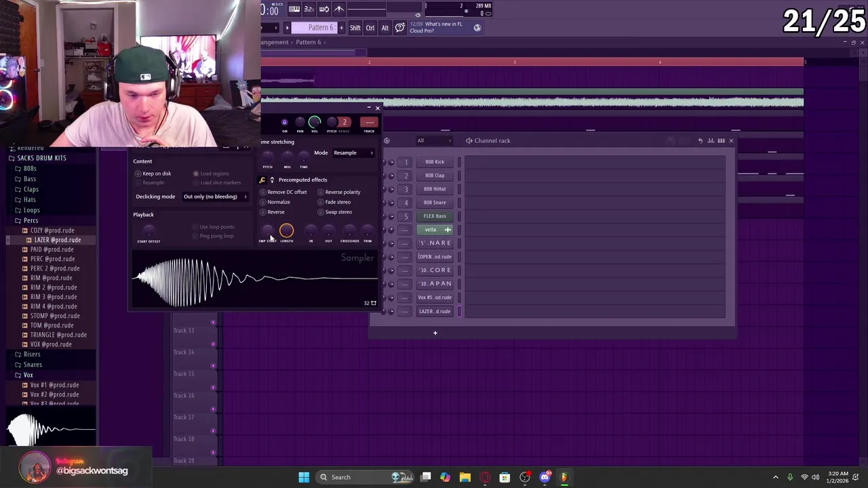This screenshot has height=488, width=868.
Task: Click the Discord taskbar icon
Action: point(545,477)
